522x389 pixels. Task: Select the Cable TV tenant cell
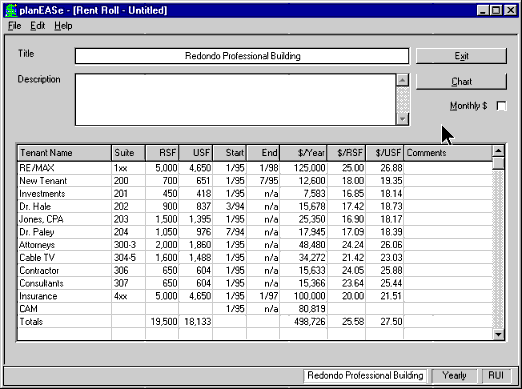64,257
